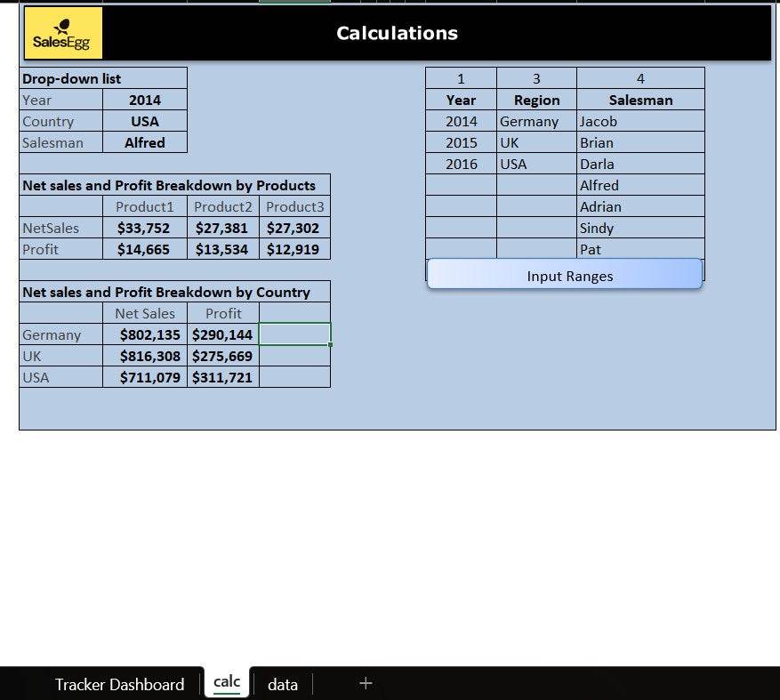Screen dimensions: 780x700
Task: Select the Product3 Profit cell $12,919
Action: [x=294, y=250]
